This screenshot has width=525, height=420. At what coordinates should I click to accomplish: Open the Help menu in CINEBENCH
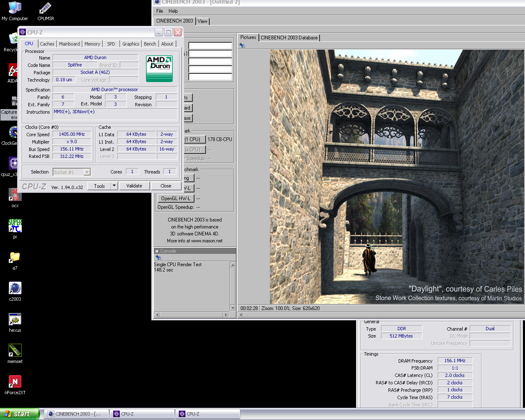pyautogui.click(x=173, y=11)
